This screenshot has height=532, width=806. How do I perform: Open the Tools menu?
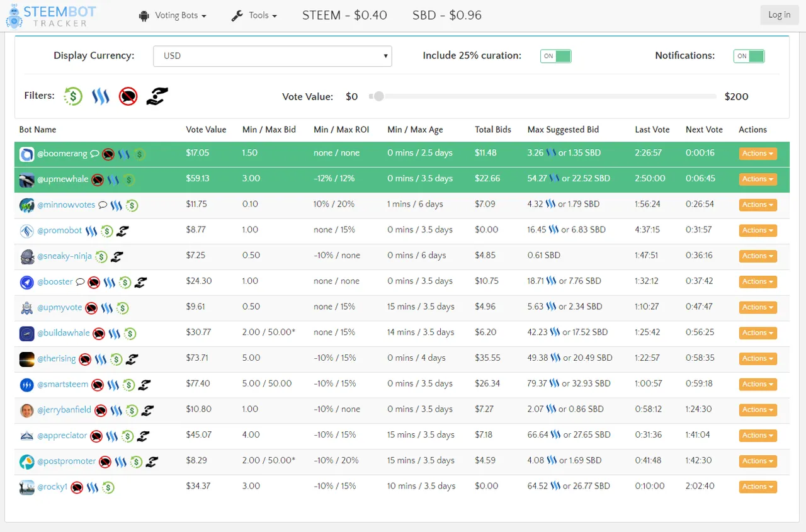[x=254, y=16]
